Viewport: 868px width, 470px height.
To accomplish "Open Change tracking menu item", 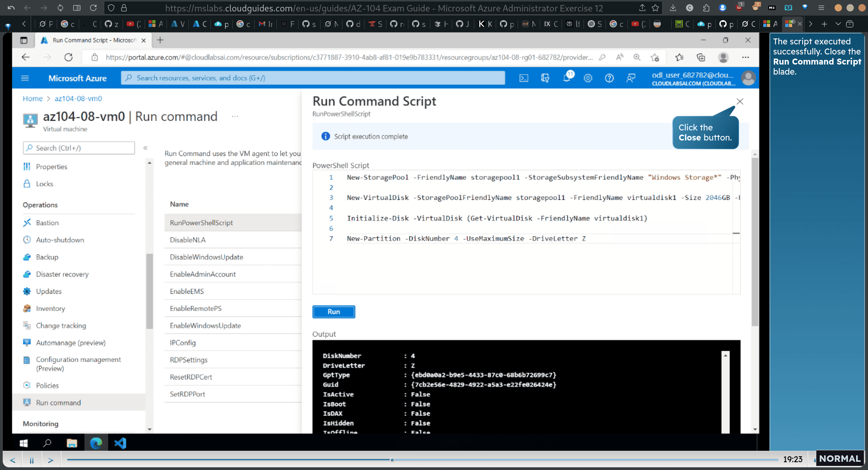I will click(x=61, y=326).
